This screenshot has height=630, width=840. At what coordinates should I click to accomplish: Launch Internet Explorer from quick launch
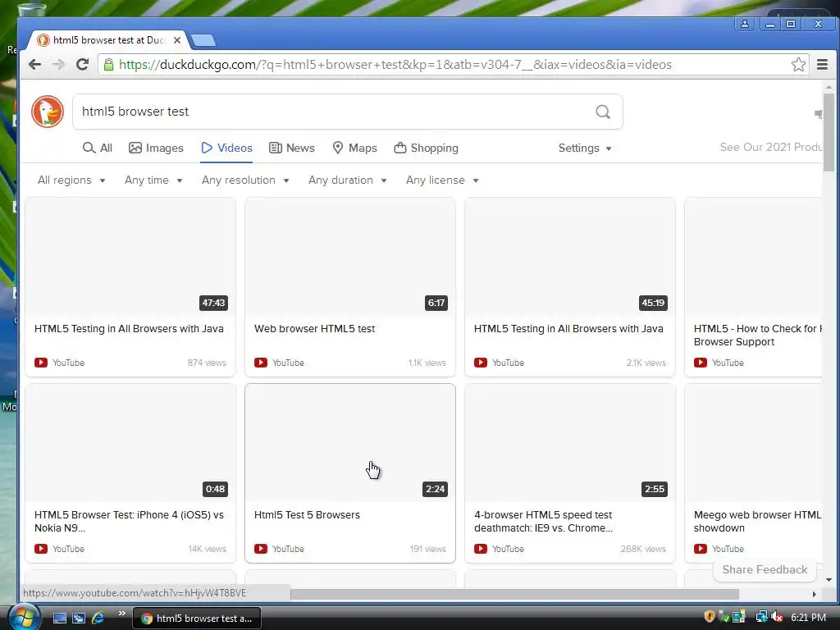(x=98, y=618)
